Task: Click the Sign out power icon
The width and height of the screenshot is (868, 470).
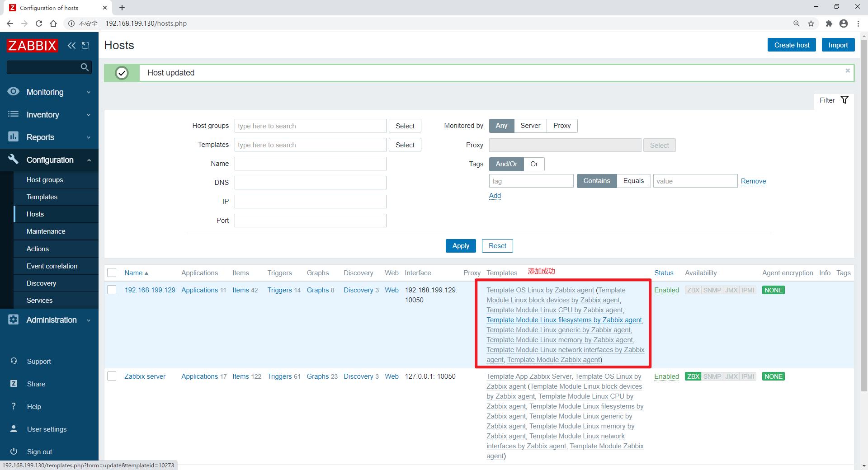Action: point(14,451)
